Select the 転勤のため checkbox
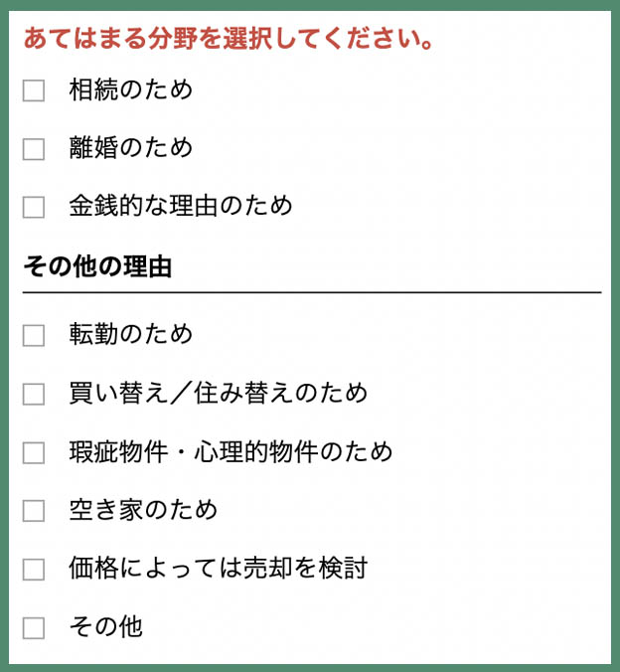The width and height of the screenshot is (620, 672). click(x=34, y=335)
